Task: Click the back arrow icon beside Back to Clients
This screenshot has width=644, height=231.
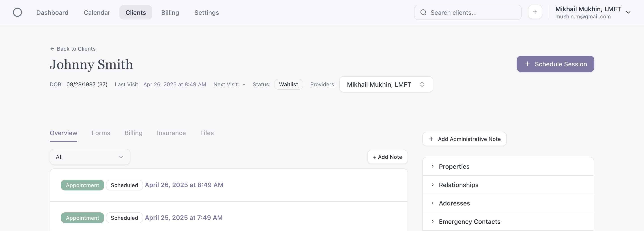Action: (x=52, y=49)
